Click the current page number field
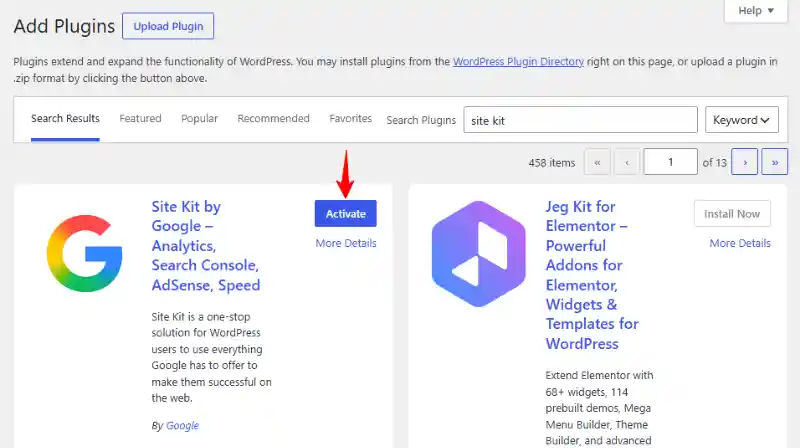Image resolution: width=800 pixels, height=448 pixels. click(x=670, y=162)
